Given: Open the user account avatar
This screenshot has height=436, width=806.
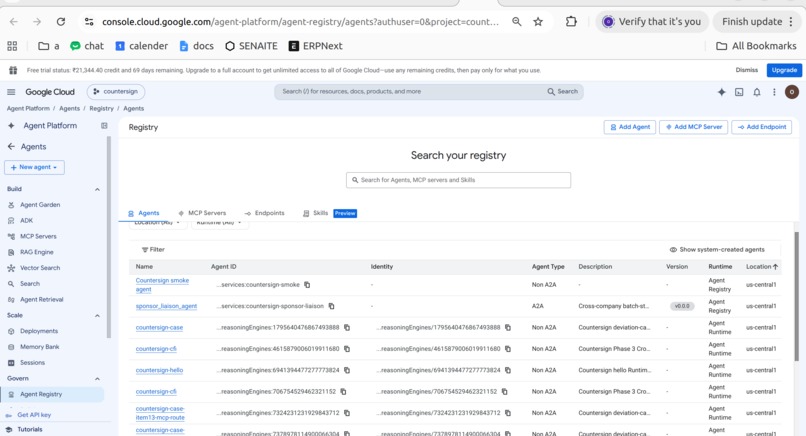Looking at the screenshot, I should click(x=791, y=92).
